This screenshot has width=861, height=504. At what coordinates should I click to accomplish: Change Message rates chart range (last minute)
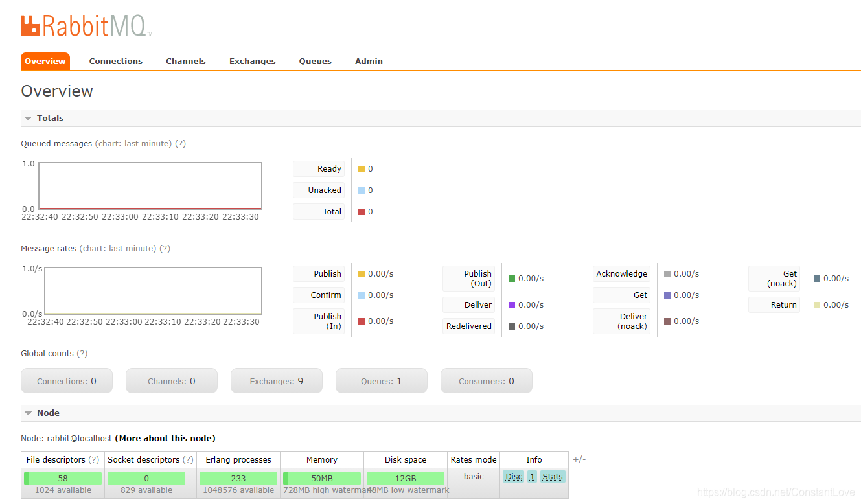click(x=118, y=248)
